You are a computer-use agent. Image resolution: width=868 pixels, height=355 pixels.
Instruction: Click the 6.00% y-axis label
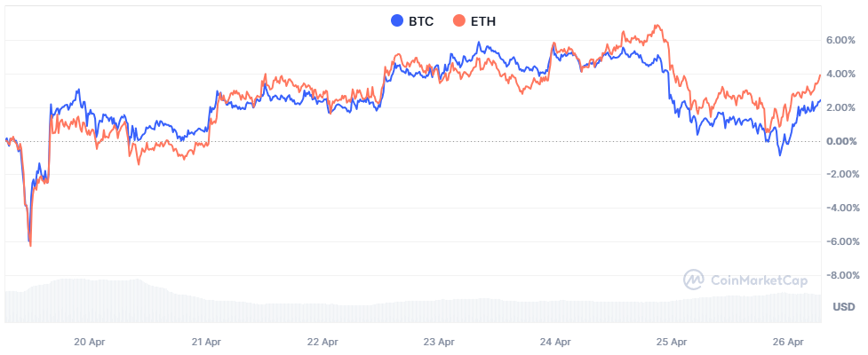[x=841, y=41]
